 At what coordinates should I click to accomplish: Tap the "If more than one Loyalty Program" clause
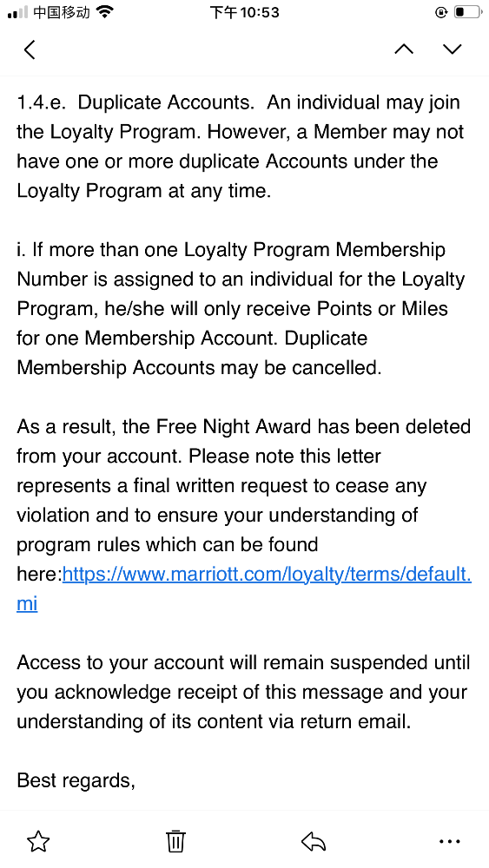click(241, 309)
